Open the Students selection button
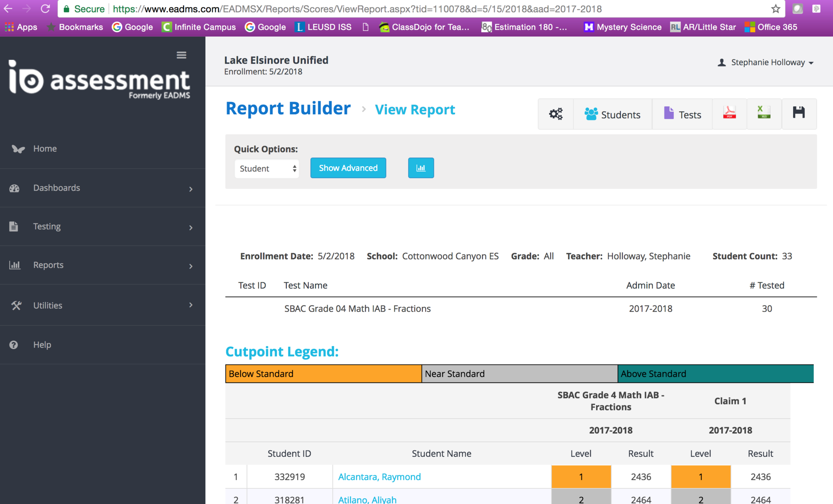The image size is (833, 504). (x=612, y=114)
